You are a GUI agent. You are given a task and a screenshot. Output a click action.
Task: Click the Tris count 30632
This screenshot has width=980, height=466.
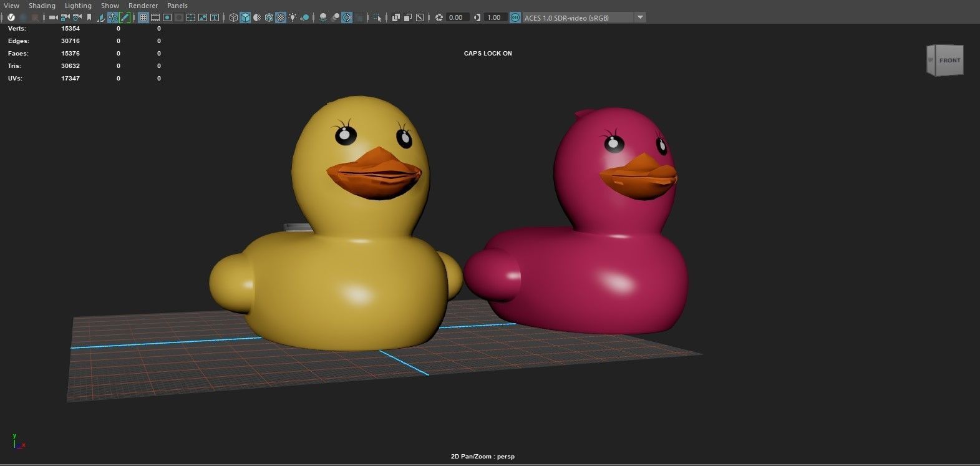point(70,66)
